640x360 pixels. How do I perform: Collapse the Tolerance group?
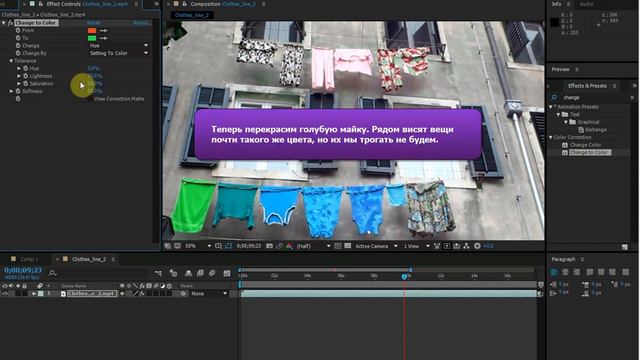(x=11, y=61)
